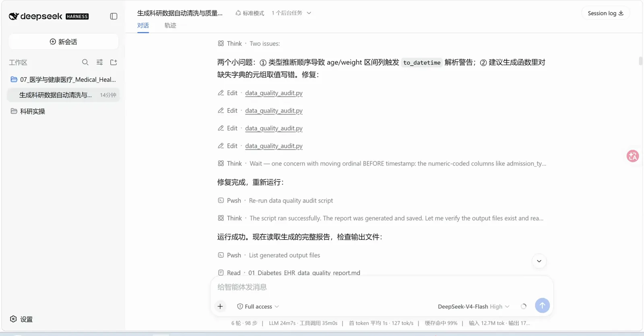Image resolution: width=644 pixels, height=336 pixels.
Task: Send the message with the arrow button
Action: pyautogui.click(x=542, y=305)
